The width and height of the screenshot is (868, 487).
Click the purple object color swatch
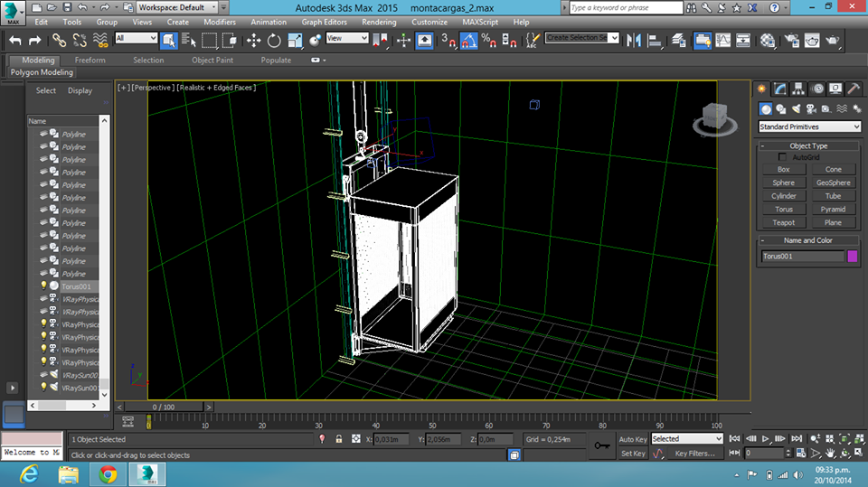(x=852, y=257)
